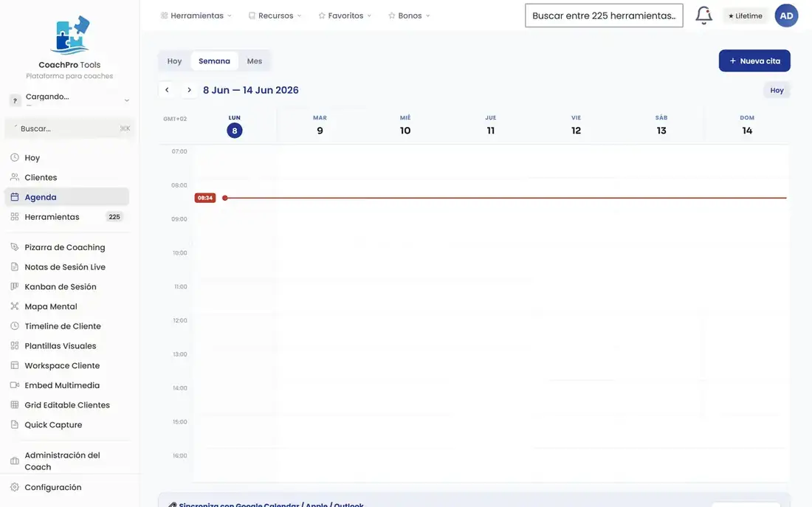Click the Configuración gear icon
This screenshot has width=812, height=507.
[15, 487]
